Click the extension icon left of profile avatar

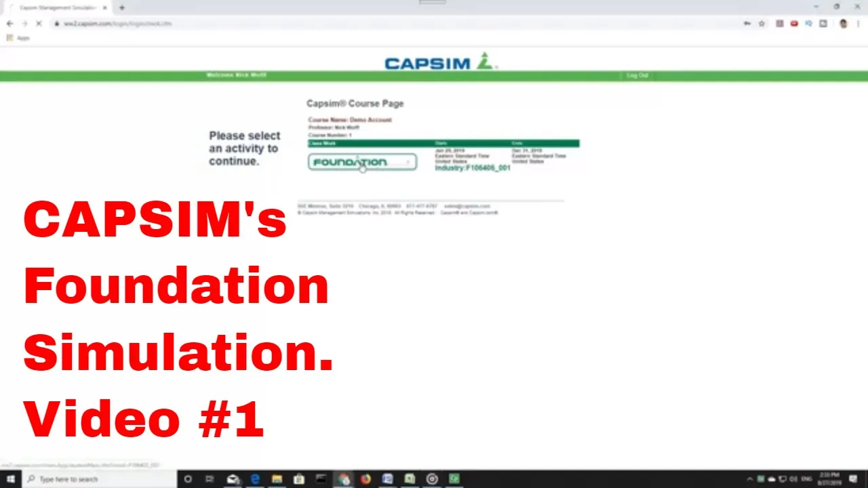pyautogui.click(x=823, y=23)
